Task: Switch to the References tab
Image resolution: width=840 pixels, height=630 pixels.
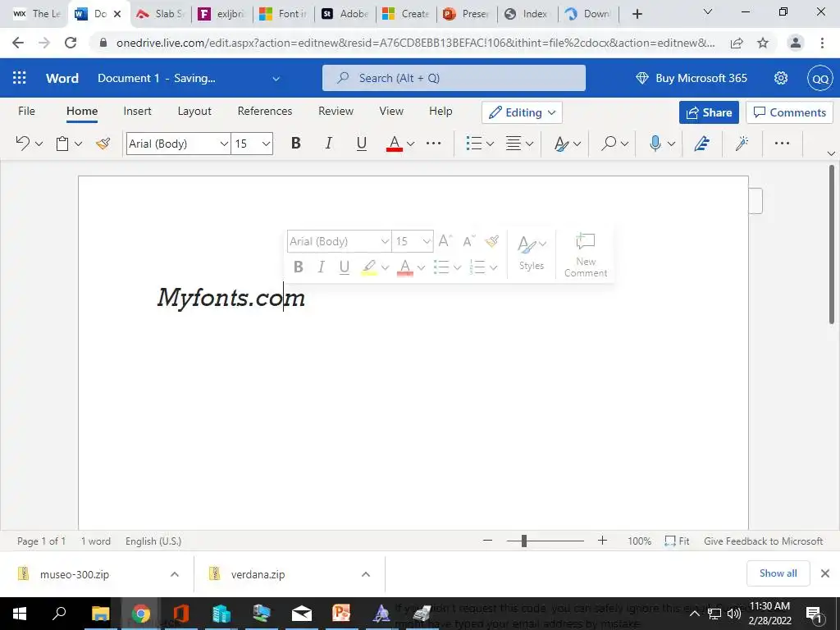Action: 265,111
